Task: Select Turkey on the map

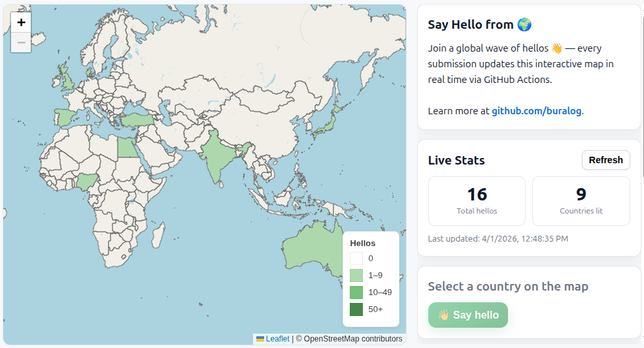Action: coord(137,120)
